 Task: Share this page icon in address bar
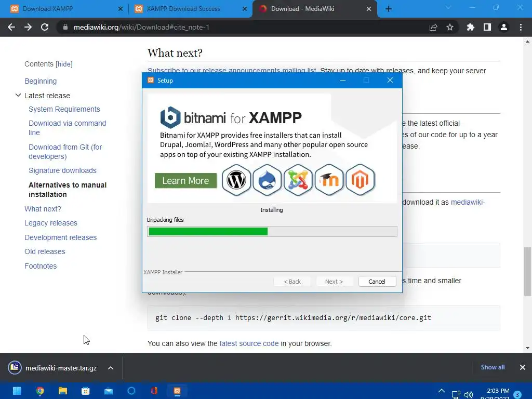(433, 27)
